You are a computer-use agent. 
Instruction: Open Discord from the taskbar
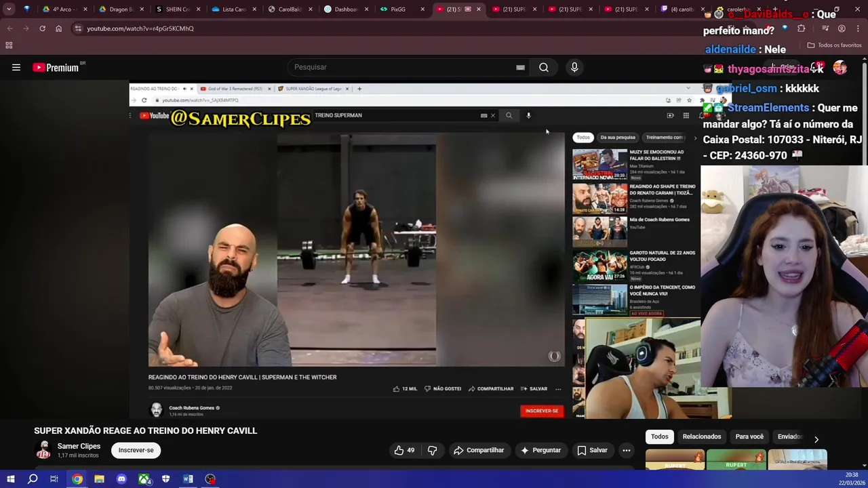pyautogui.click(x=121, y=479)
